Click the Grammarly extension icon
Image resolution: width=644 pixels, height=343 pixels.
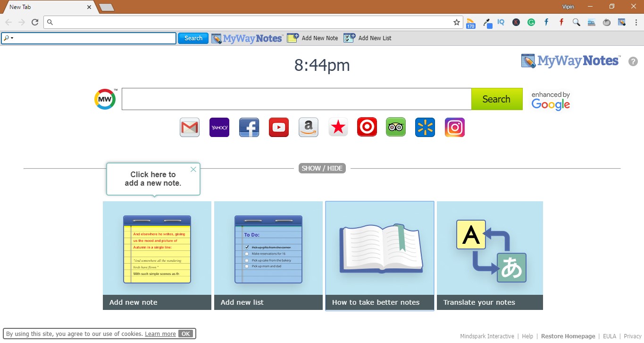pyautogui.click(x=531, y=22)
